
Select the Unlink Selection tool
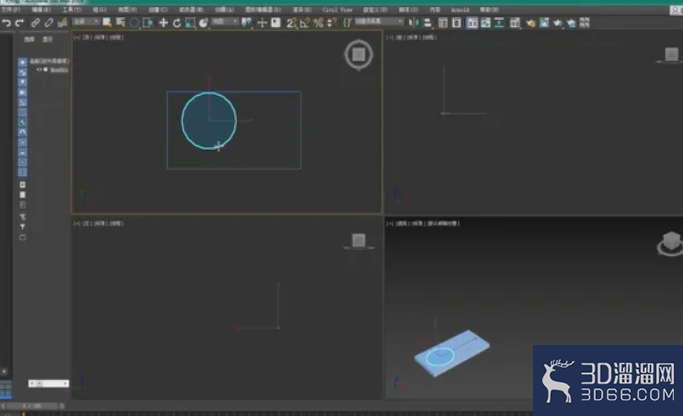(x=49, y=23)
